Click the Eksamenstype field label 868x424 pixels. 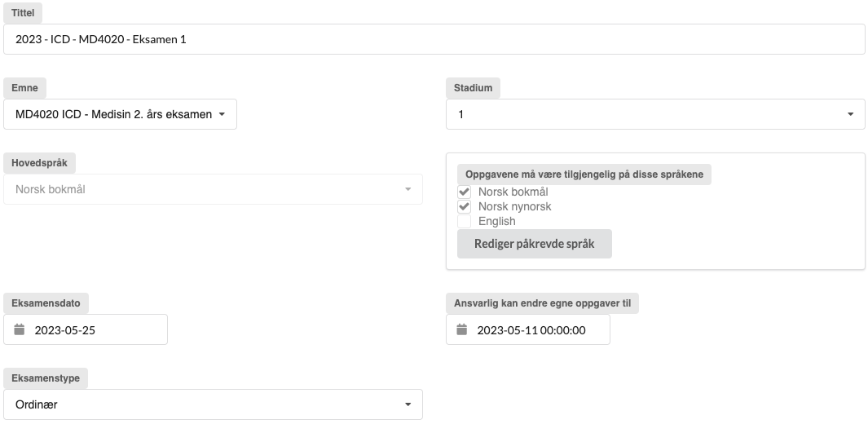(x=46, y=378)
